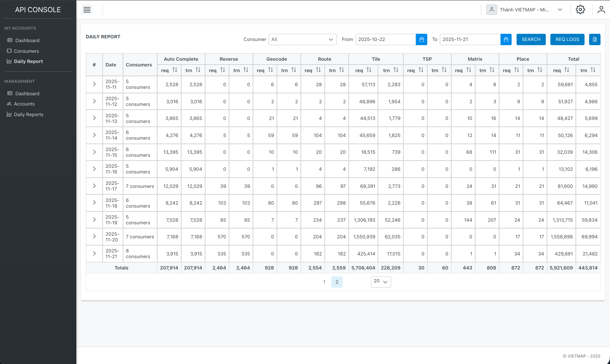Expand the 2025-11-11 report row
610x364 pixels.
pyautogui.click(x=94, y=84)
